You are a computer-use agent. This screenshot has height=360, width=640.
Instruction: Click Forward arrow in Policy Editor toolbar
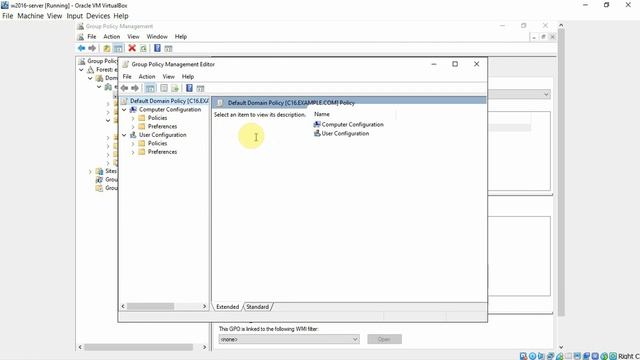tap(135, 88)
